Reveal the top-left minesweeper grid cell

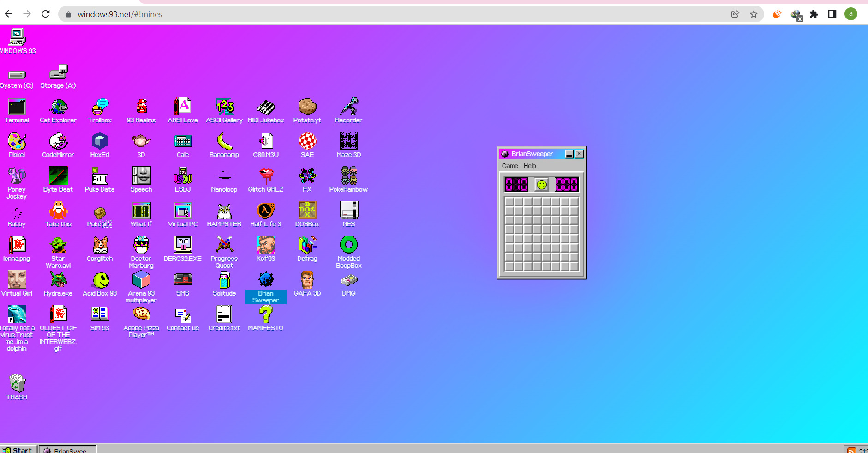click(x=509, y=202)
